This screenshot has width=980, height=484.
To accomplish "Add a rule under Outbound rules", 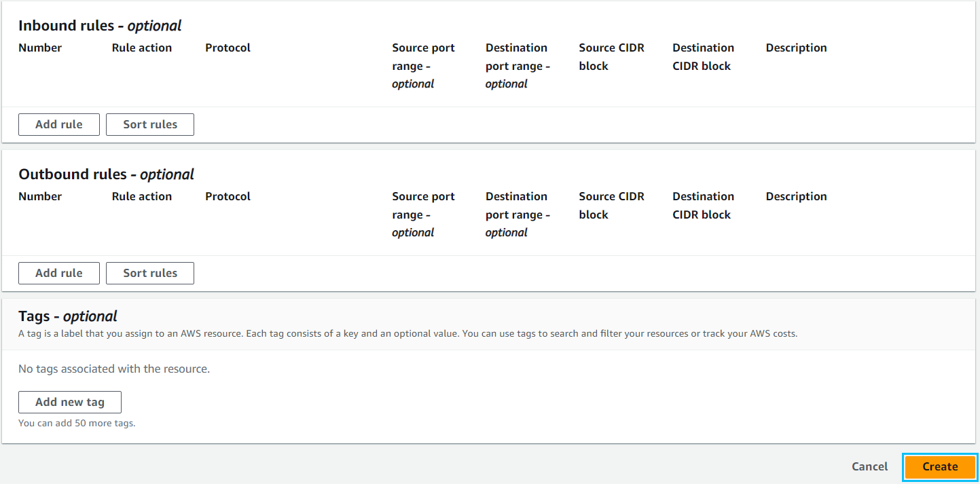I will click(59, 273).
